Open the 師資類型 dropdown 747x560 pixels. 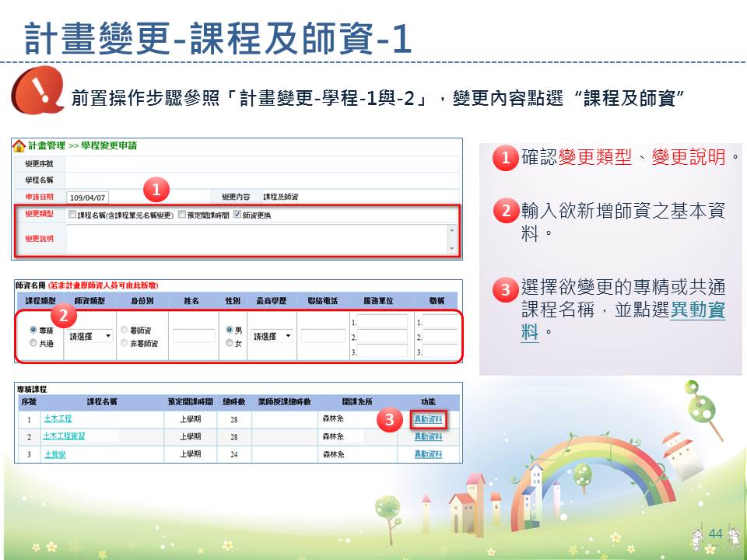coord(90,336)
